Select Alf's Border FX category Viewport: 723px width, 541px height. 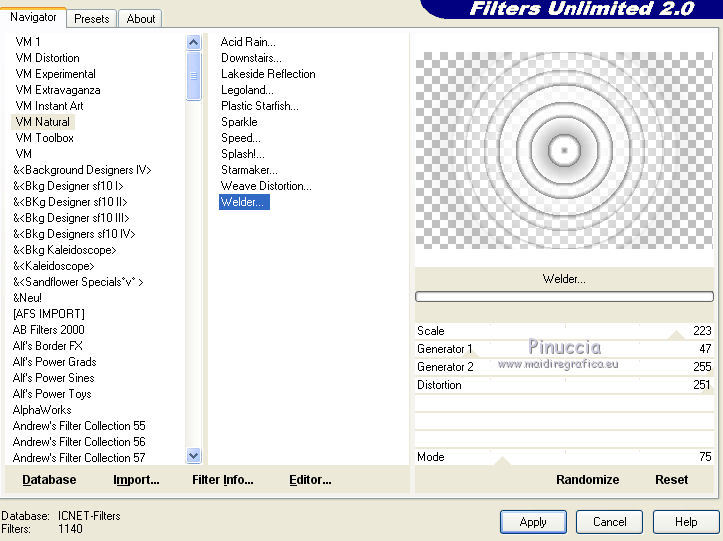(47, 345)
